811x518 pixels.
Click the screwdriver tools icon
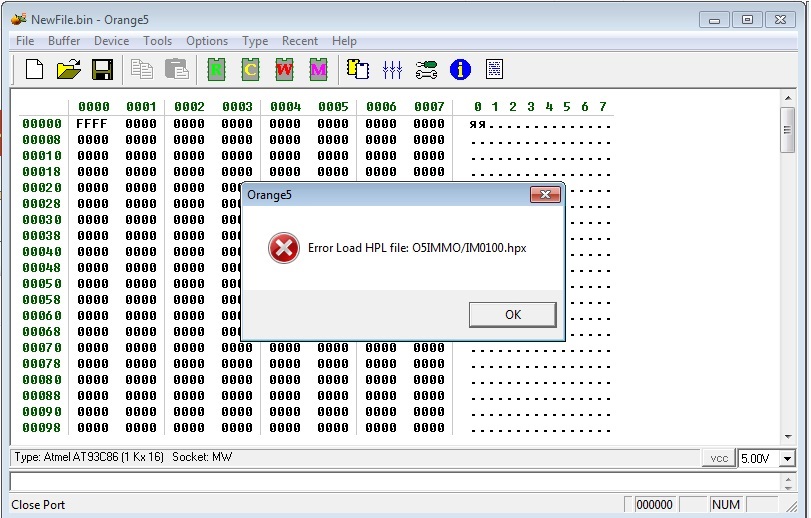426,69
